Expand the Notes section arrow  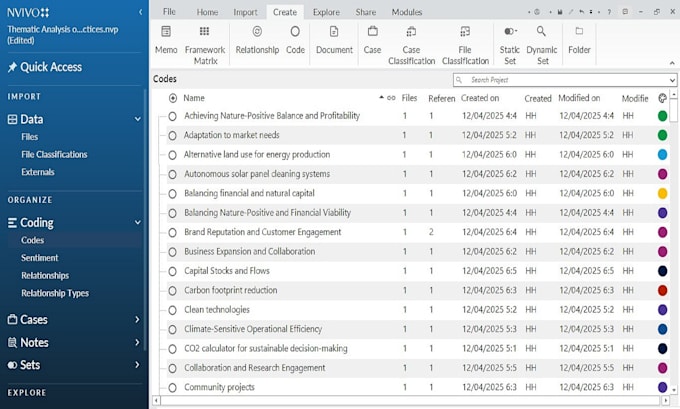(x=137, y=343)
